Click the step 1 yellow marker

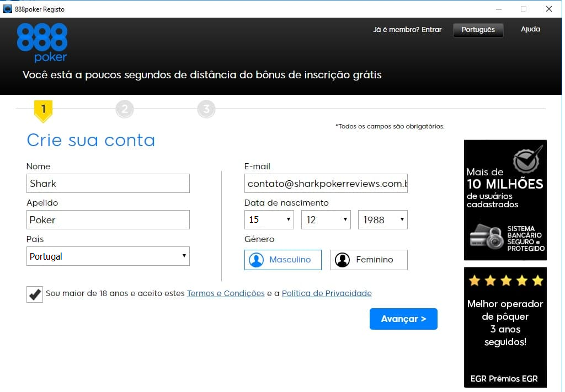coord(43,111)
